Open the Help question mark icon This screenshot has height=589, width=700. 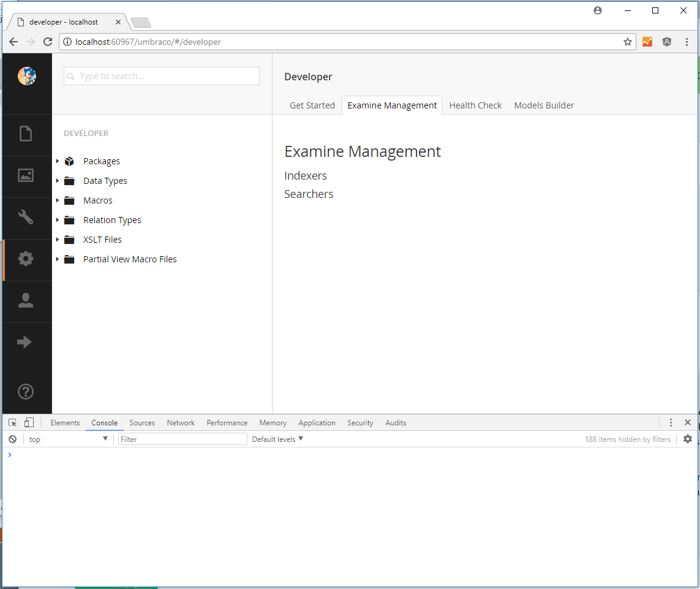[26, 392]
